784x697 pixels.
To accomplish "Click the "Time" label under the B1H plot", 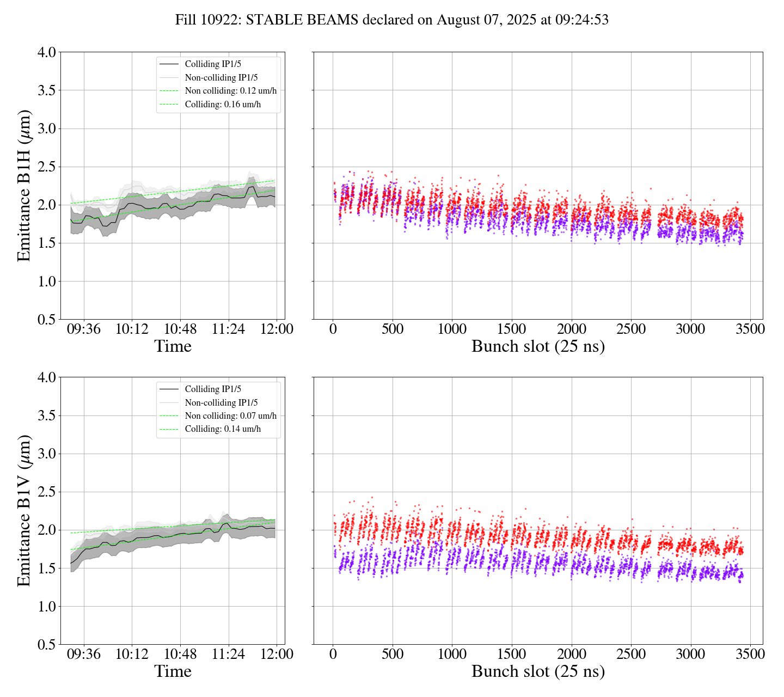I will [173, 346].
